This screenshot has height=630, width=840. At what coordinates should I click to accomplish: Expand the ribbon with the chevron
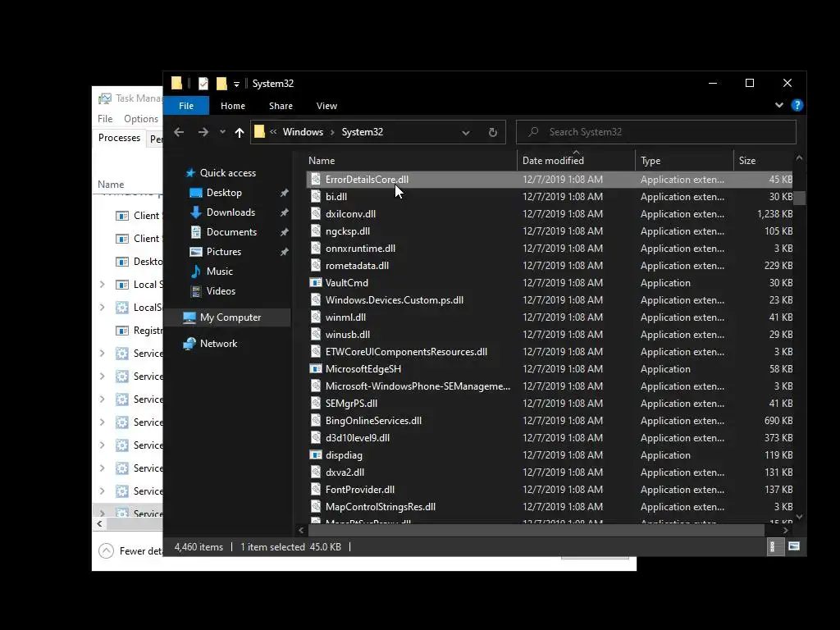pos(779,105)
